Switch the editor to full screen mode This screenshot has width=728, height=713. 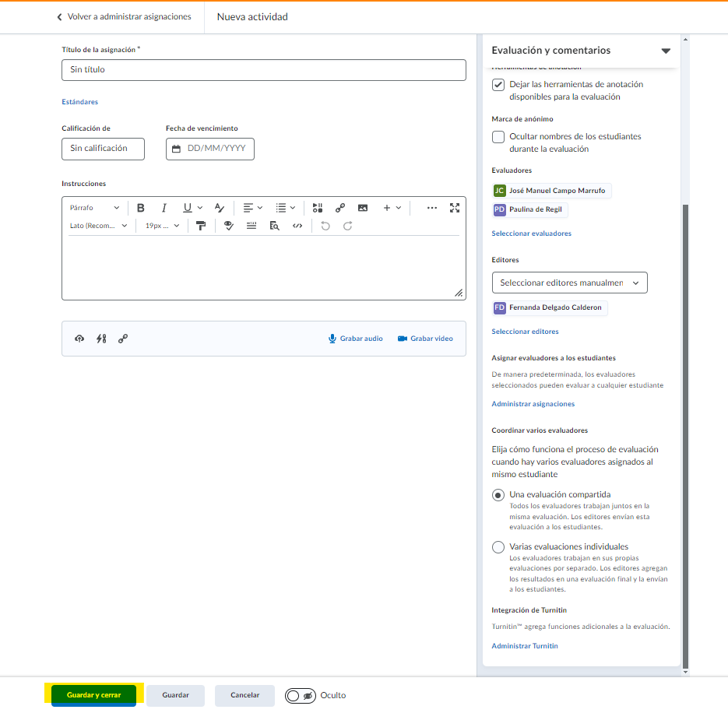pos(455,208)
